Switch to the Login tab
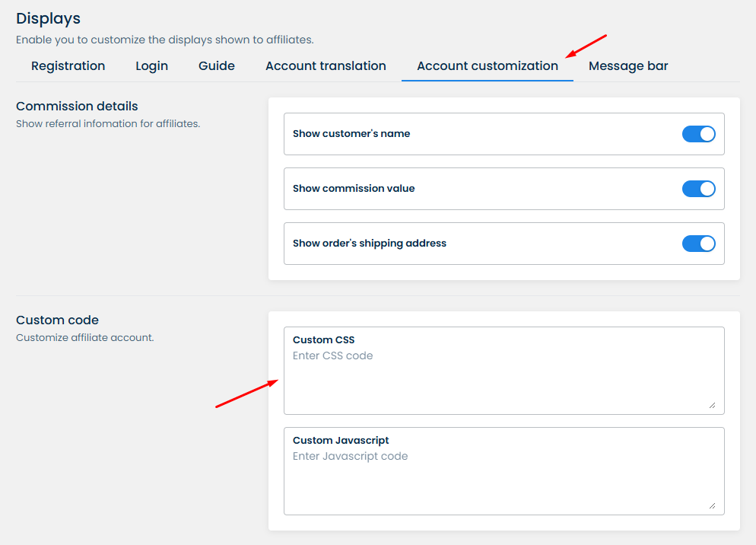756x545 pixels. 151,66
